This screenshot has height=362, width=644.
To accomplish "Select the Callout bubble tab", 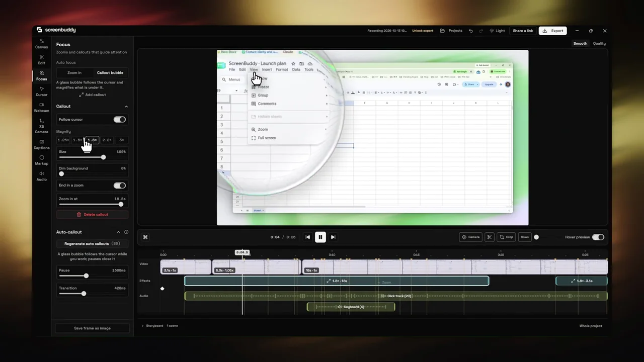I will coord(110,73).
